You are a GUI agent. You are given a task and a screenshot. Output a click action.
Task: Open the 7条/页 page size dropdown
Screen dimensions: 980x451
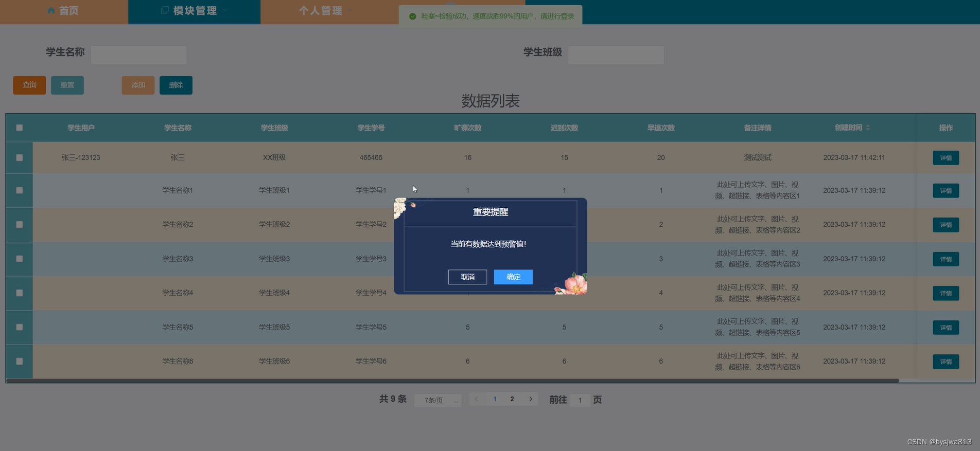pos(437,400)
